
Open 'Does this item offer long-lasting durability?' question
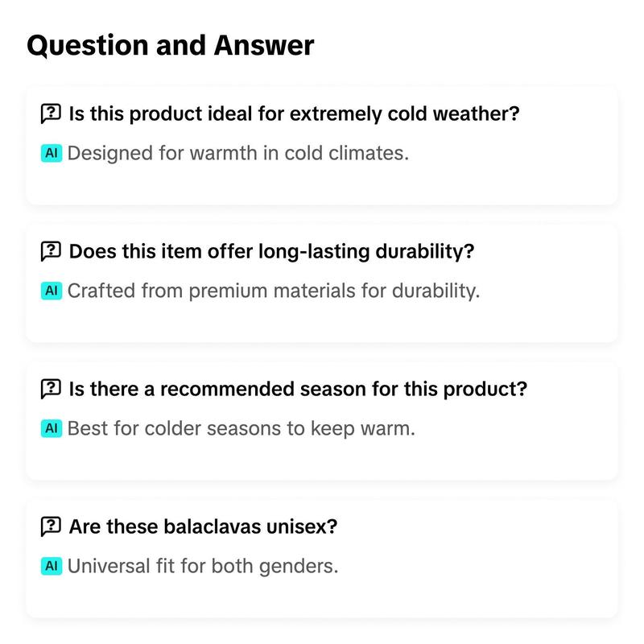click(x=271, y=251)
